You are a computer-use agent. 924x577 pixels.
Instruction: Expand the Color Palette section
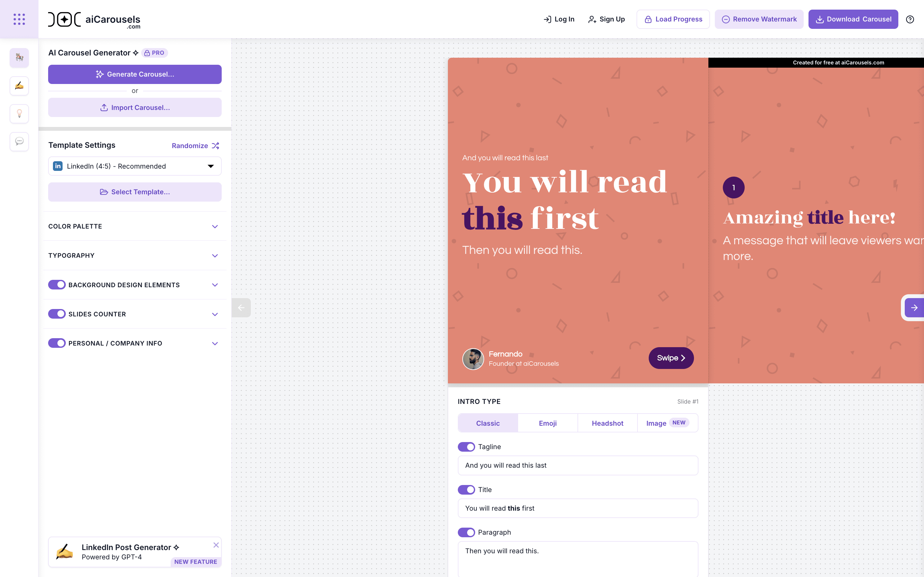click(134, 226)
